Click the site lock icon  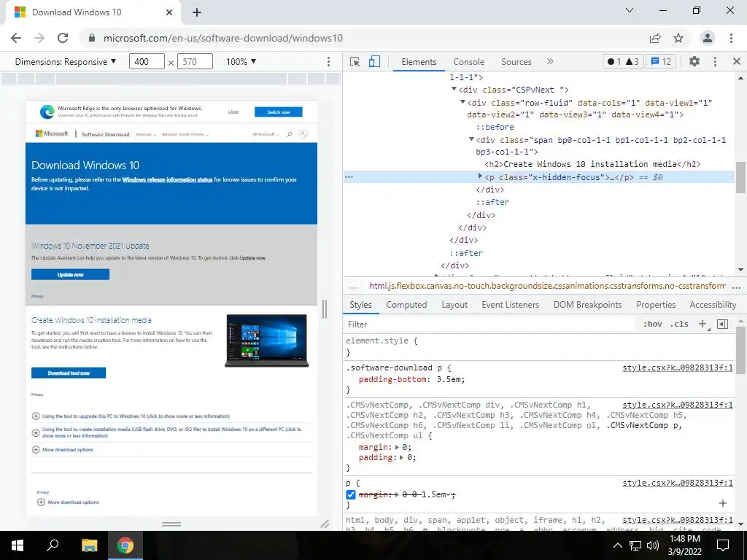(x=92, y=38)
